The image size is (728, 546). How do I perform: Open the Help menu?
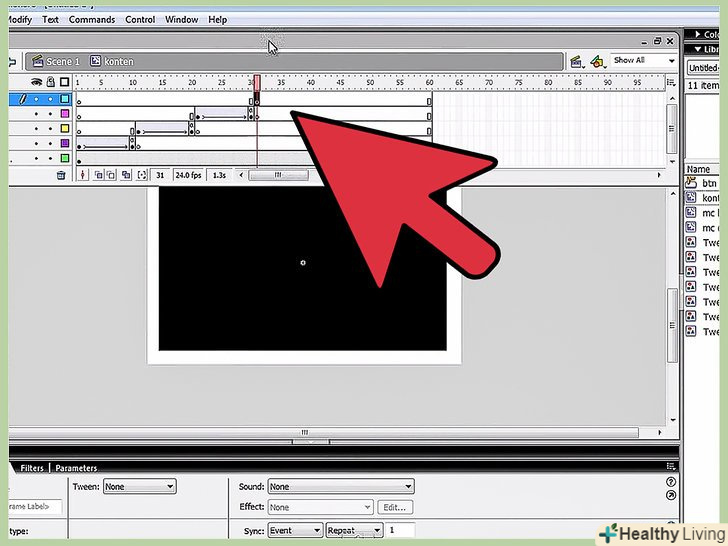[218, 20]
